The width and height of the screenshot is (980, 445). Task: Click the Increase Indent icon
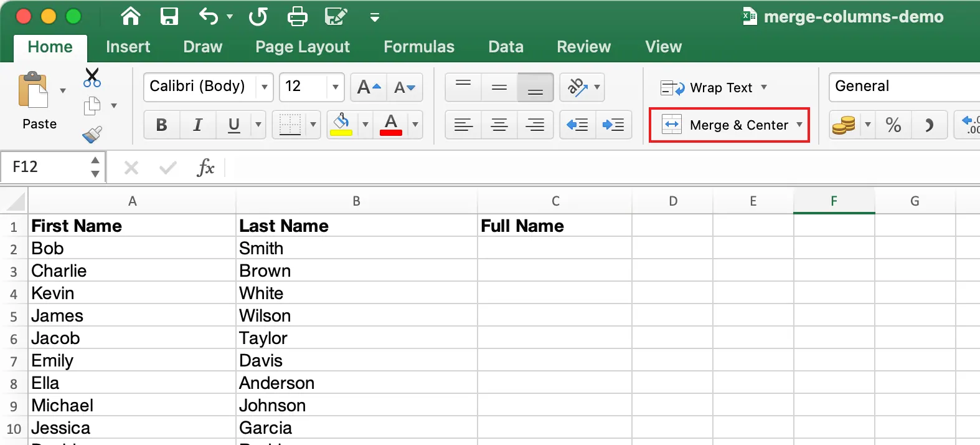613,125
